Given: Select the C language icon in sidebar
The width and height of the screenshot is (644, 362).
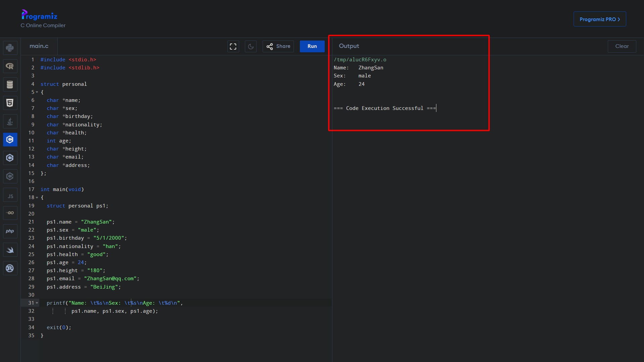Looking at the screenshot, I should click(10, 140).
